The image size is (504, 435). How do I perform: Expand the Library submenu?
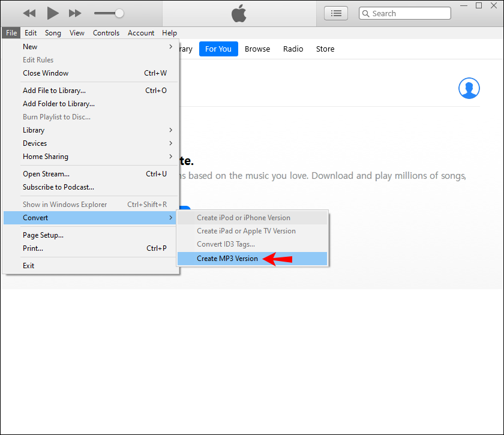[90, 130]
